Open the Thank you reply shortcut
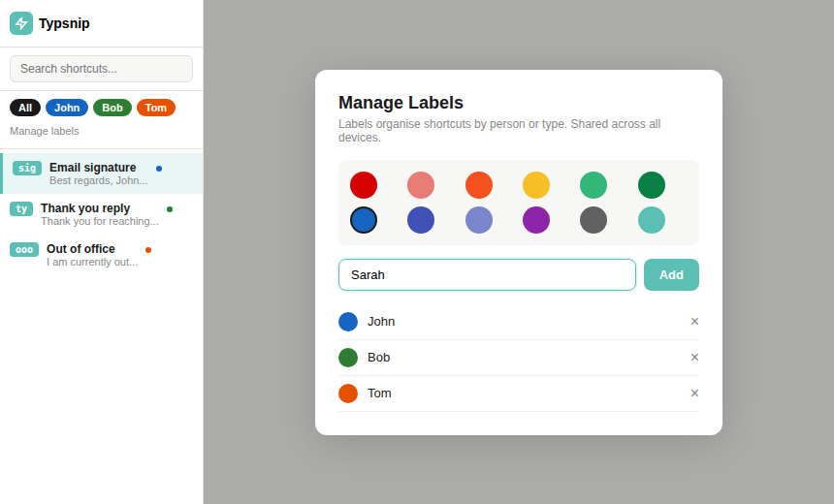Viewport: 834px width, 504px height. pos(102,214)
